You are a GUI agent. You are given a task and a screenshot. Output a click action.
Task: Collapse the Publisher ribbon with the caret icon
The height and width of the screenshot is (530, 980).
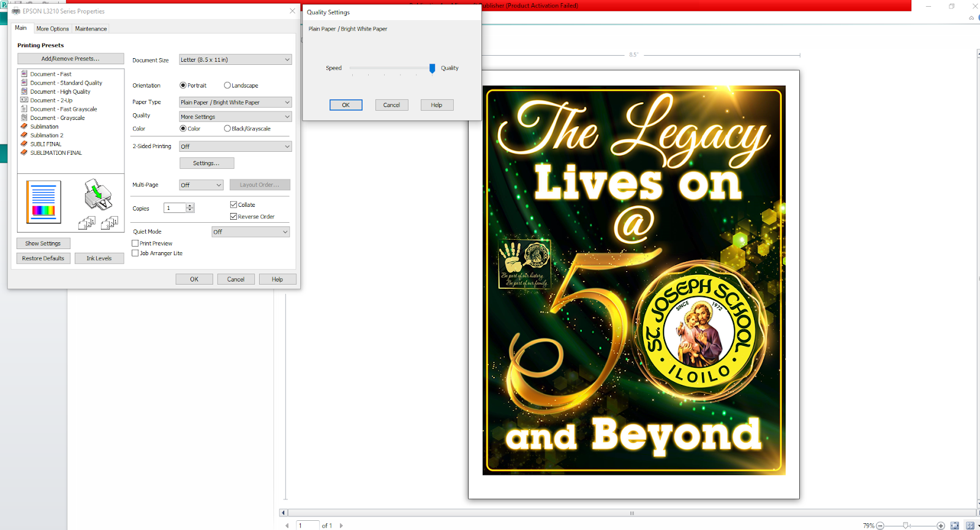tap(971, 18)
